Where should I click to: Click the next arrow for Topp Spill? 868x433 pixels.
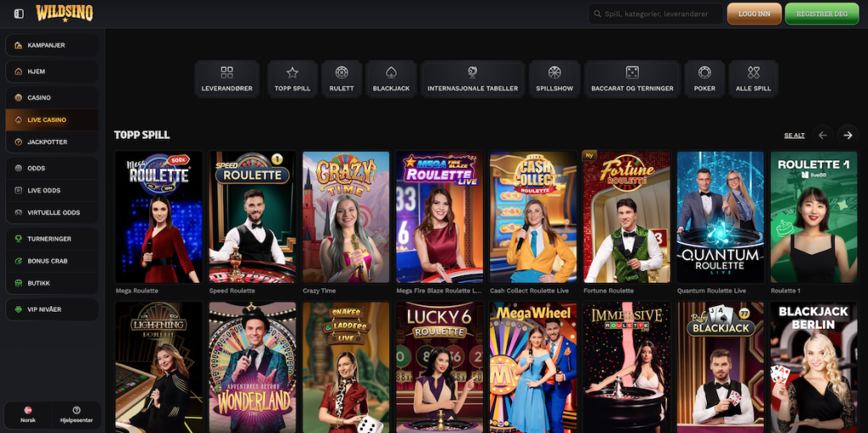pos(848,135)
